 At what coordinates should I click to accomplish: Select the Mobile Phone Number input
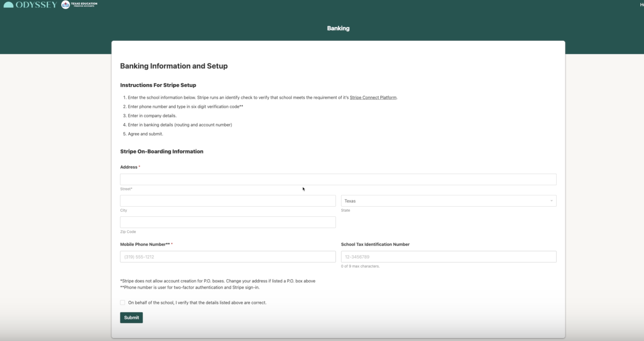point(228,257)
